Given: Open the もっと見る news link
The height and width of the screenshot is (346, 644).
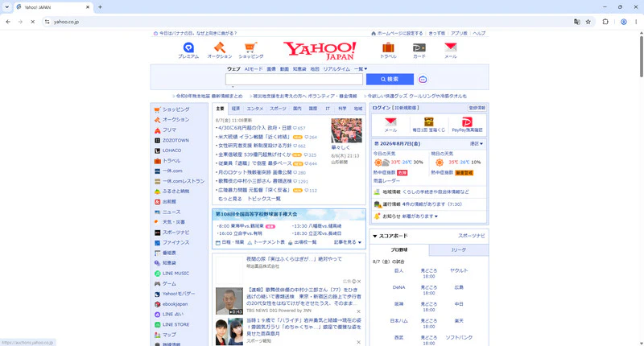Looking at the screenshot, I should [230, 199].
